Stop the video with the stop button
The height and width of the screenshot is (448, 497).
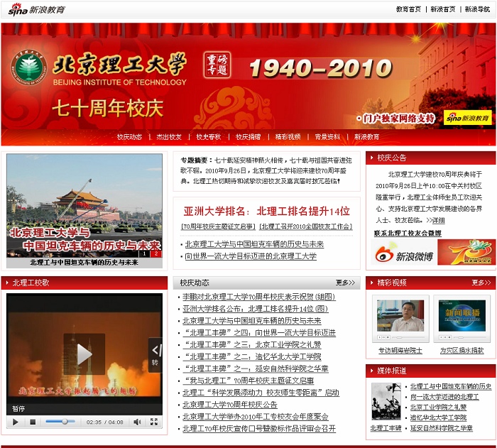coord(33,422)
